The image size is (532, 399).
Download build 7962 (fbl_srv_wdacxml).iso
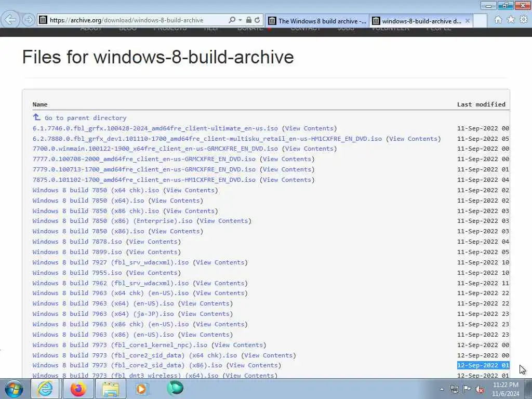(x=111, y=283)
